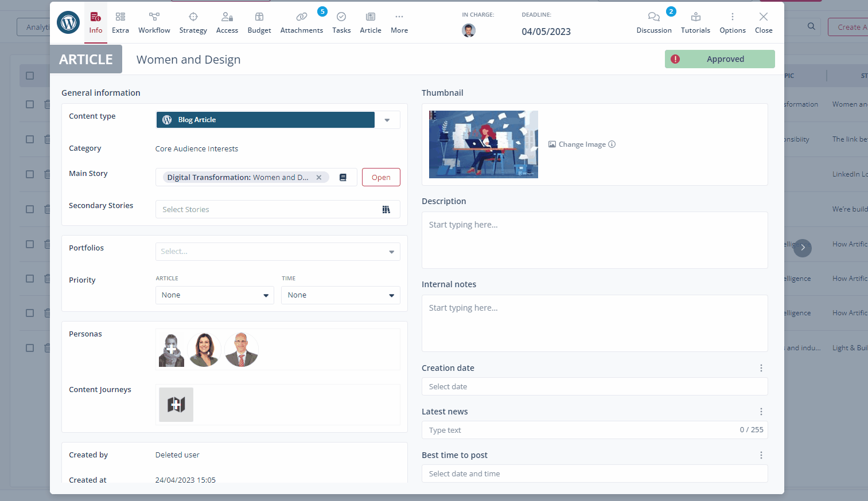Open the Secondary Stories library icon
The width and height of the screenshot is (868, 501).
click(x=386, y=210)
